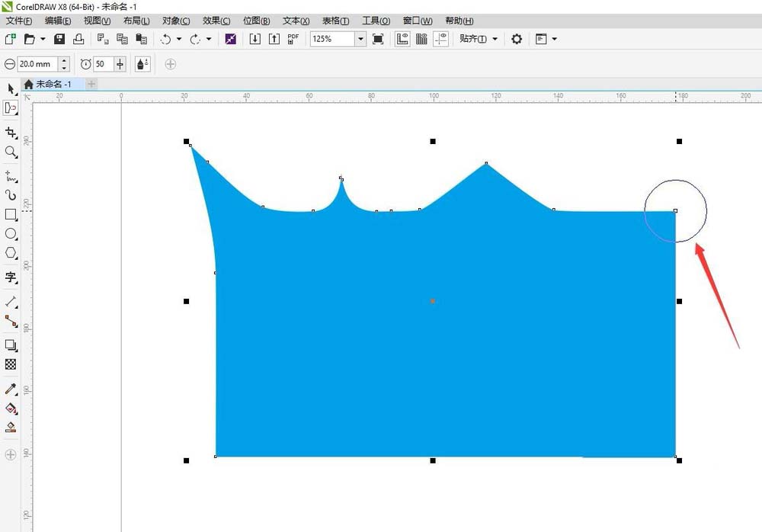Image resolution: width=762 pixels, height=532 pixels.
Task: Select the Text tool
Action: 11,277
